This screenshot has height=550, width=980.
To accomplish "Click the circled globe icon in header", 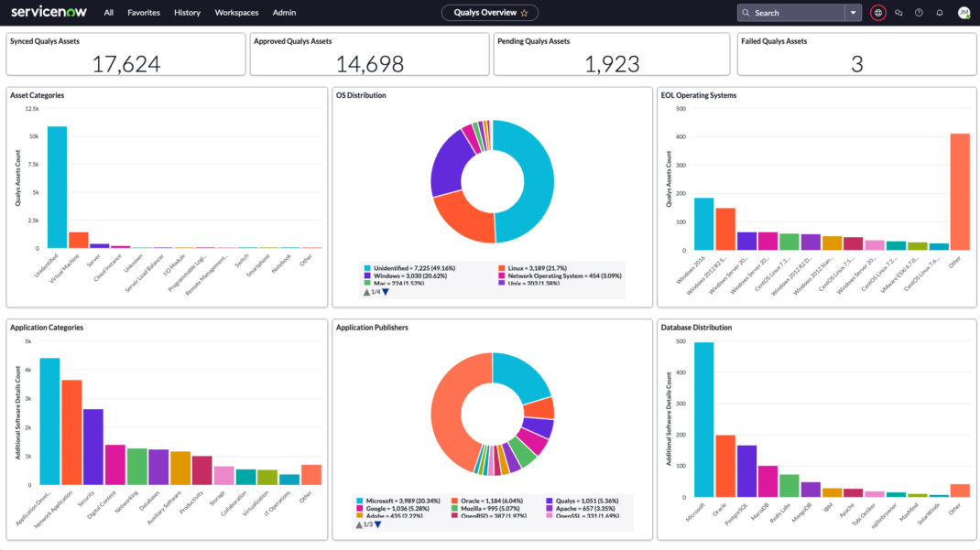I will 877,13.
